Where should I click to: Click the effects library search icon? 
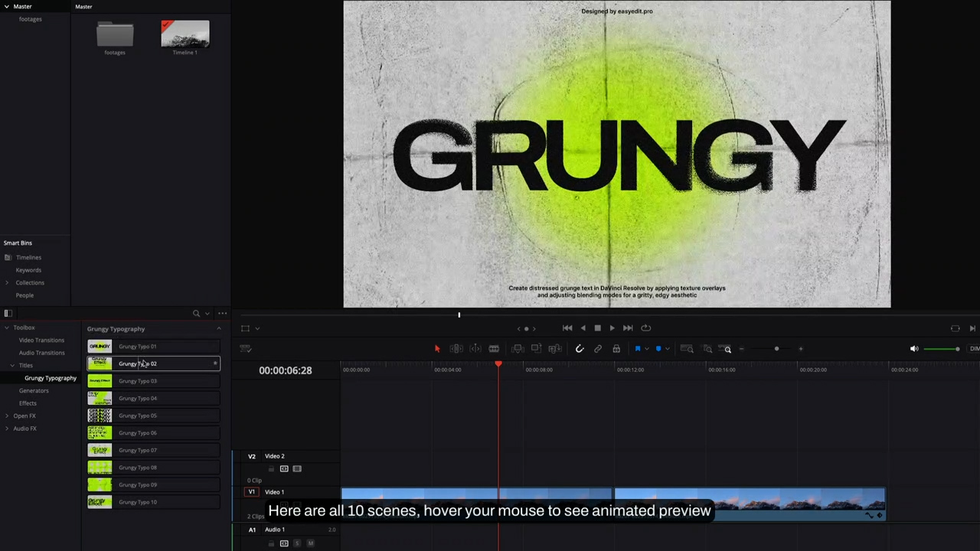(196, 313)
